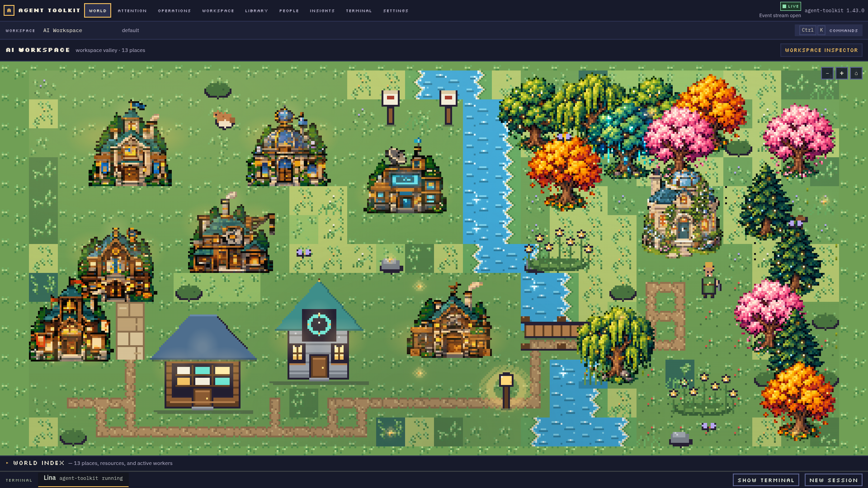Reset map view with the home icon

[x=856, y=73]
